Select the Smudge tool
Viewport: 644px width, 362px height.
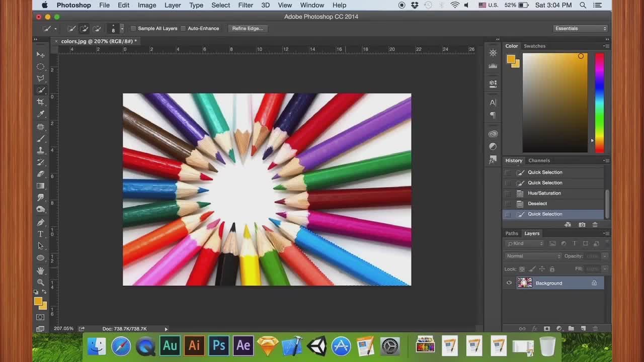point(41,198)
